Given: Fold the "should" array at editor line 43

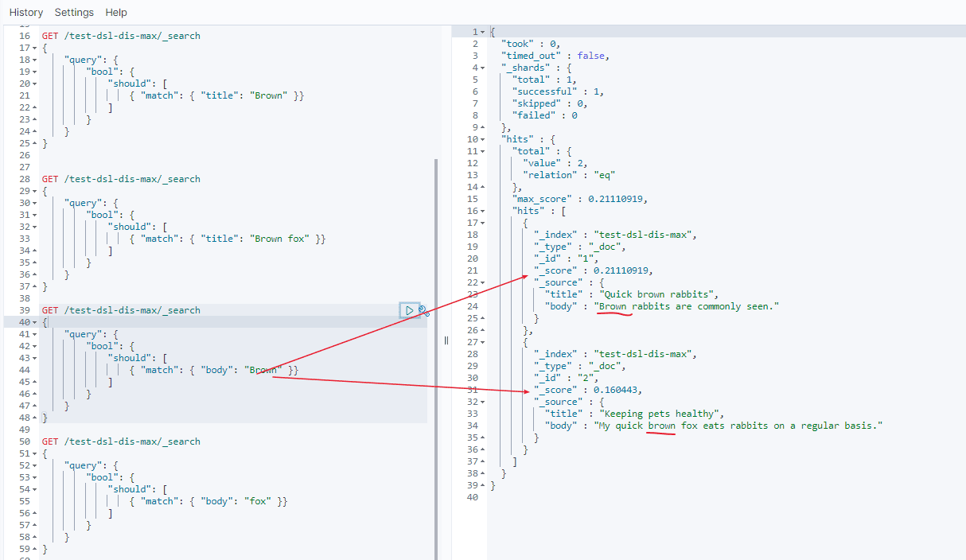Looking at the screenshot, I should 35,358.
